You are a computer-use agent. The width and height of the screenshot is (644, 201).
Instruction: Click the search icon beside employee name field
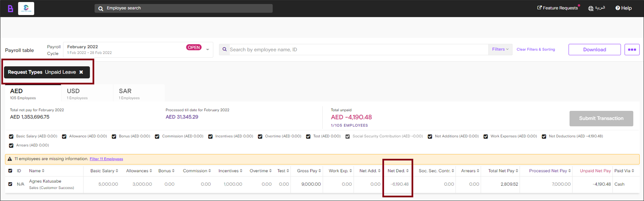tap(225, 50)
